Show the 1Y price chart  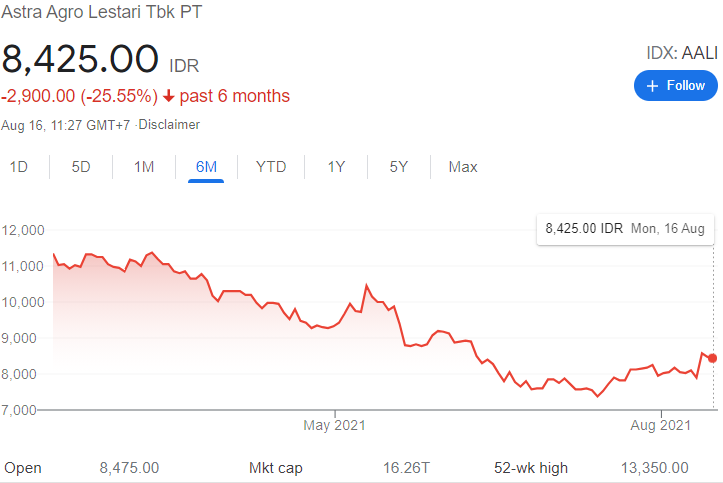[337, 167]
